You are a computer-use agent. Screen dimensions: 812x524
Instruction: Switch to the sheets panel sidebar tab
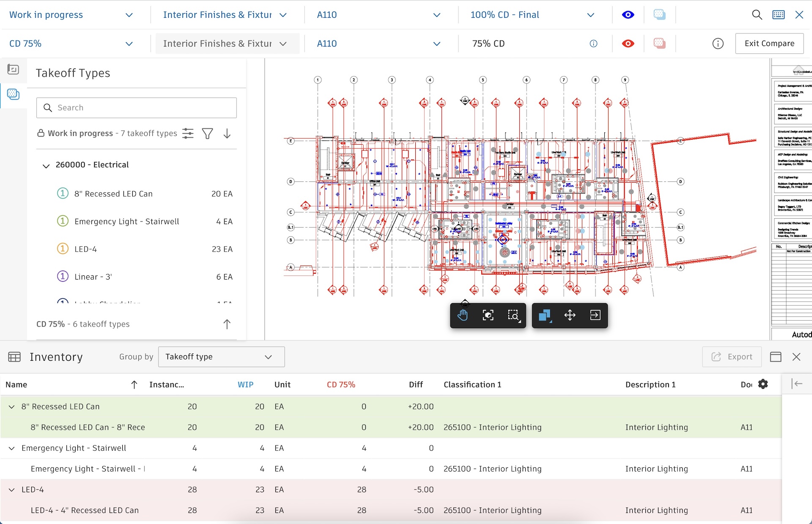[x=13, y=69]
